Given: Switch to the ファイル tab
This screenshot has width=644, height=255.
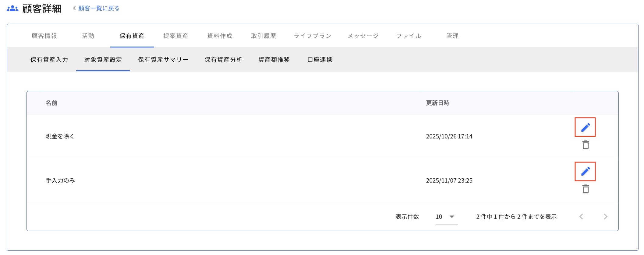Looking at the screenshot, I should pos(409,36).
